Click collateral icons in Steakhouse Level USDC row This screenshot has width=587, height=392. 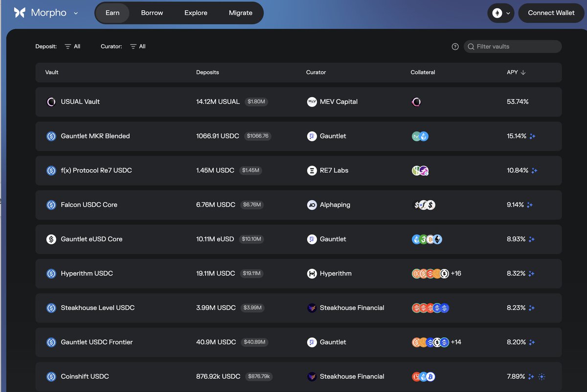coord(430,308)
